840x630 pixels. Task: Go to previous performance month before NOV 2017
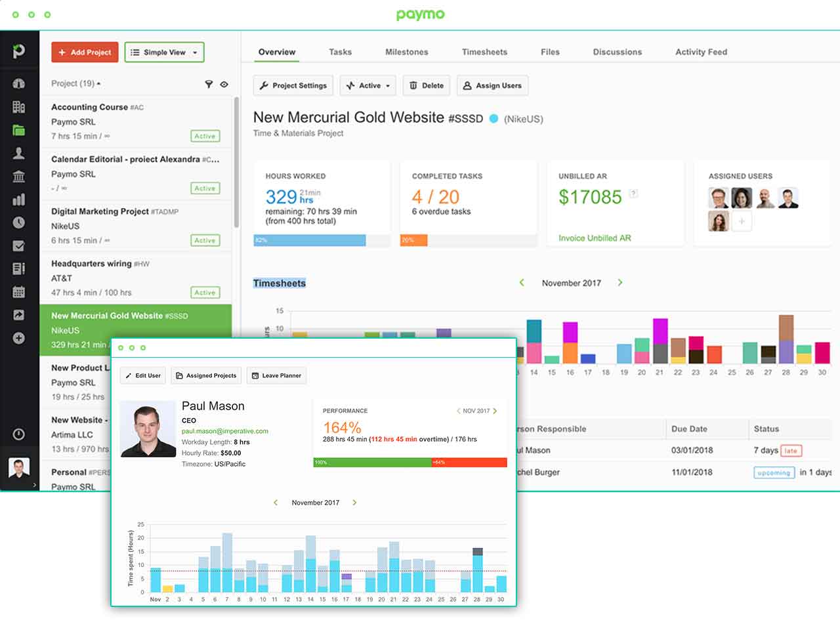point(458,411)
